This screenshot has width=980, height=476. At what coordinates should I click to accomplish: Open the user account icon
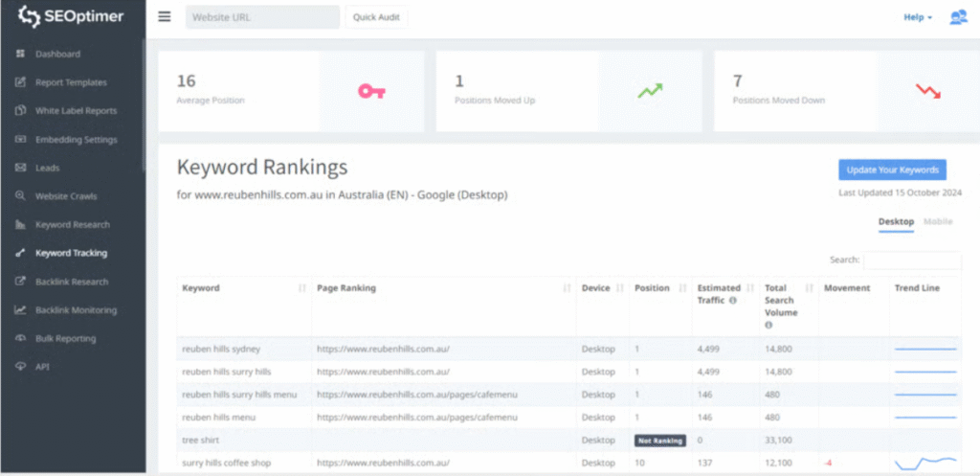click(x=957, y=17)
